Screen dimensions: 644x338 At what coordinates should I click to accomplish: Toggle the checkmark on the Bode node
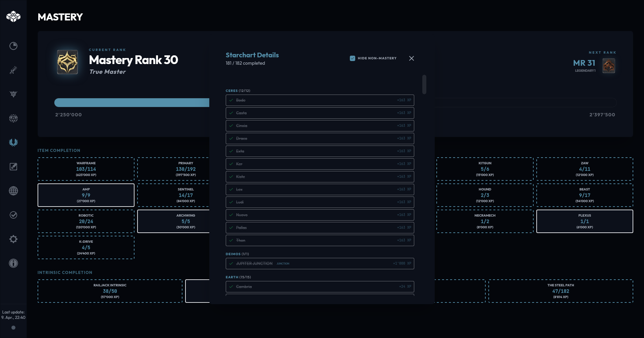231,100
